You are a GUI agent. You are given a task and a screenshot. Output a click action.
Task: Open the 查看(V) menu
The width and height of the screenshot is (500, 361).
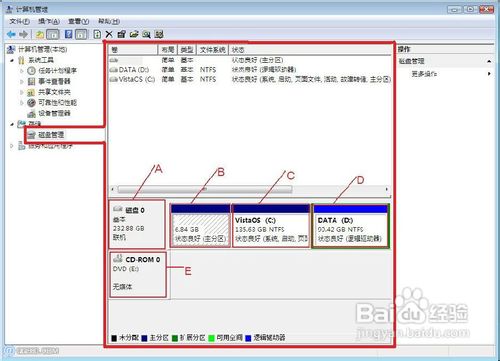79,22
